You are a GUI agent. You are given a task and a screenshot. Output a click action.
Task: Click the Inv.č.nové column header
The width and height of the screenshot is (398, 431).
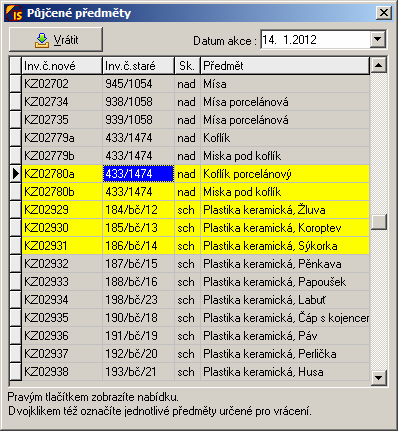(x=62, y=66)
